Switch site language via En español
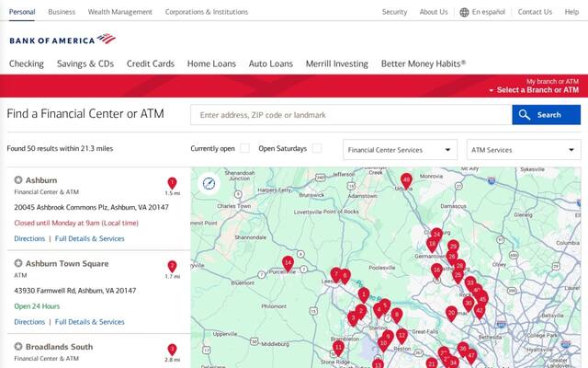 coord(488,12)
